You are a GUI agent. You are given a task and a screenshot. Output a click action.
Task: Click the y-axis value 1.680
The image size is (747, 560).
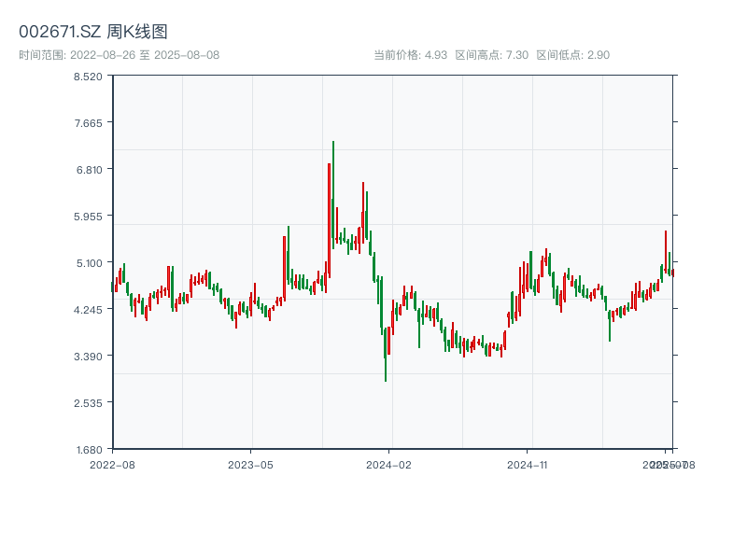tap(89, 450)
